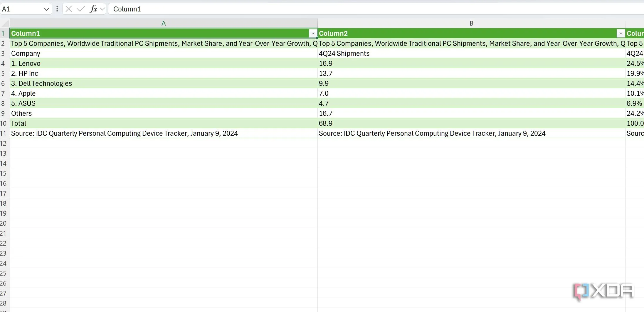Click the Insert Function fx icon

pyautogui.click(x=93, y=9)
